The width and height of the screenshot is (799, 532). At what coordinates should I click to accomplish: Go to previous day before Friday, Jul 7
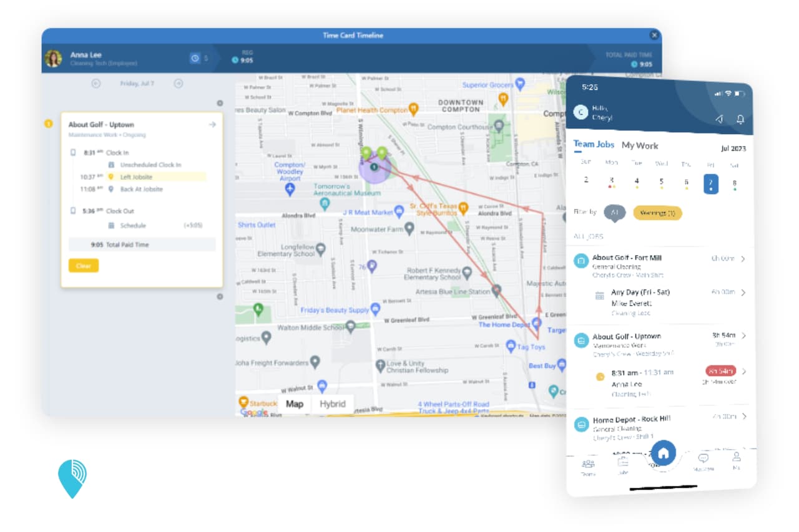(96, 84)
